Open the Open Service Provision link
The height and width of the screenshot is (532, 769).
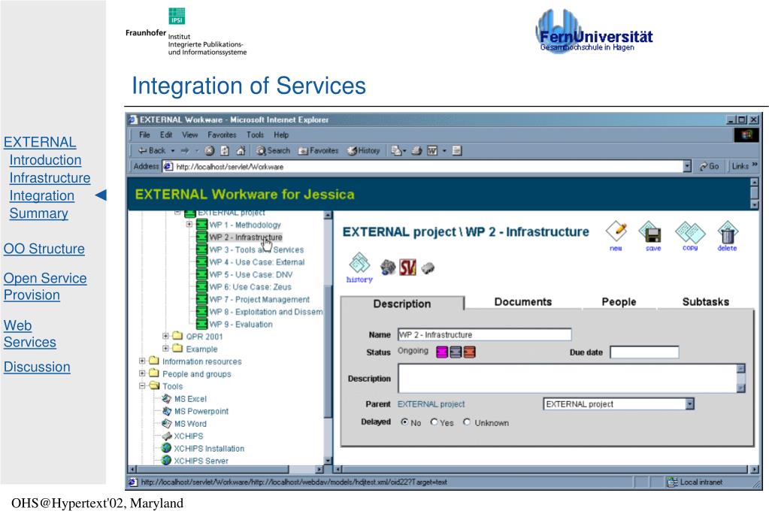pos(45,287)
